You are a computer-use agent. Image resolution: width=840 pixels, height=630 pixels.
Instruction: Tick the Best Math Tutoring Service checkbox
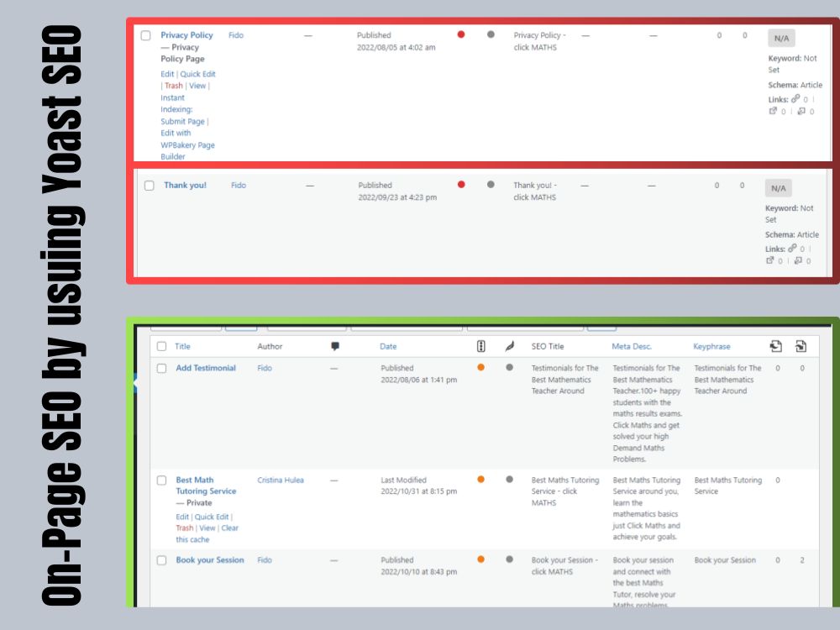pos(162,480)
